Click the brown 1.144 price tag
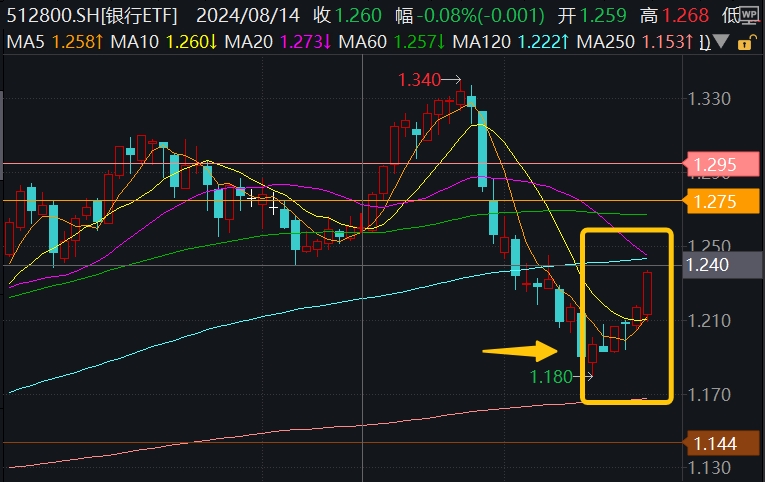This screenshot has height=482, width=765. 713,441
